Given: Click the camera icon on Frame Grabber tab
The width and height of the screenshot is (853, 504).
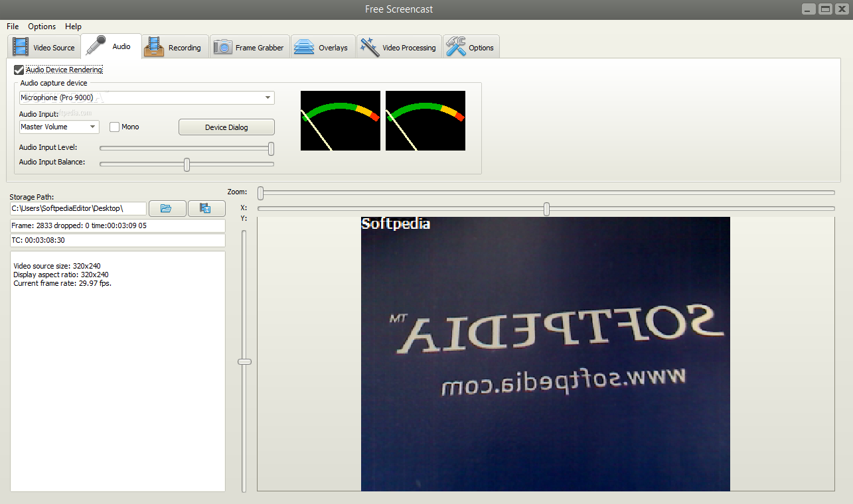Looking at the screenshot, I should point(222,47).
